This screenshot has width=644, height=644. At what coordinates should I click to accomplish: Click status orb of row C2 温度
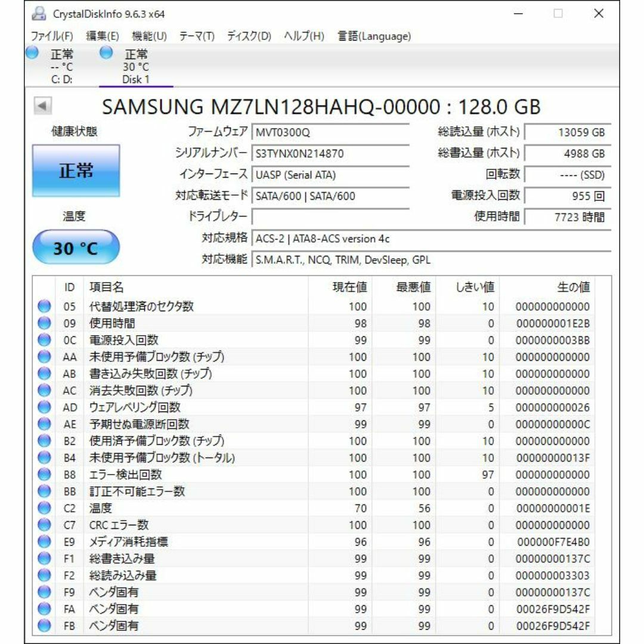tap(44, 509)
